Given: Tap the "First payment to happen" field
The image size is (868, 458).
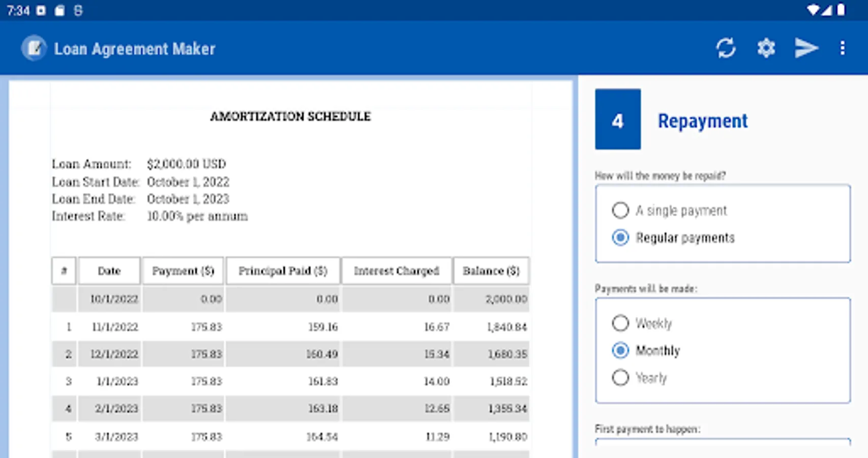Looking at the screenshot, I should pyautogui.click(x=723, y=442).
